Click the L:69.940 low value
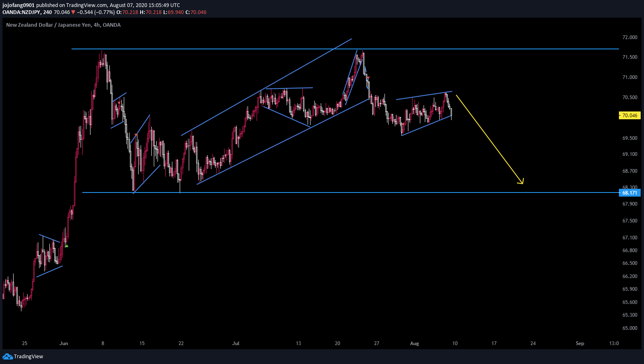 click(174, 12)
